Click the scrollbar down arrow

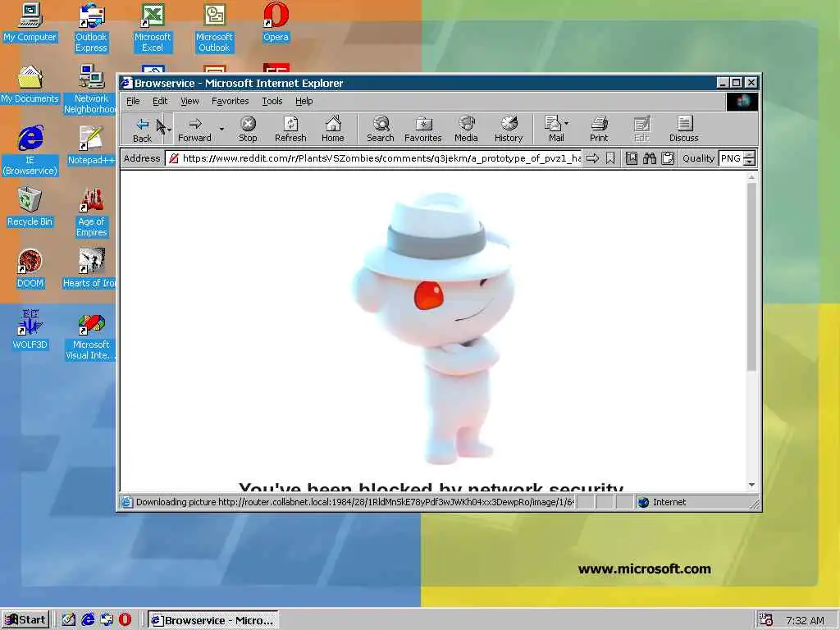coord(751,485)
